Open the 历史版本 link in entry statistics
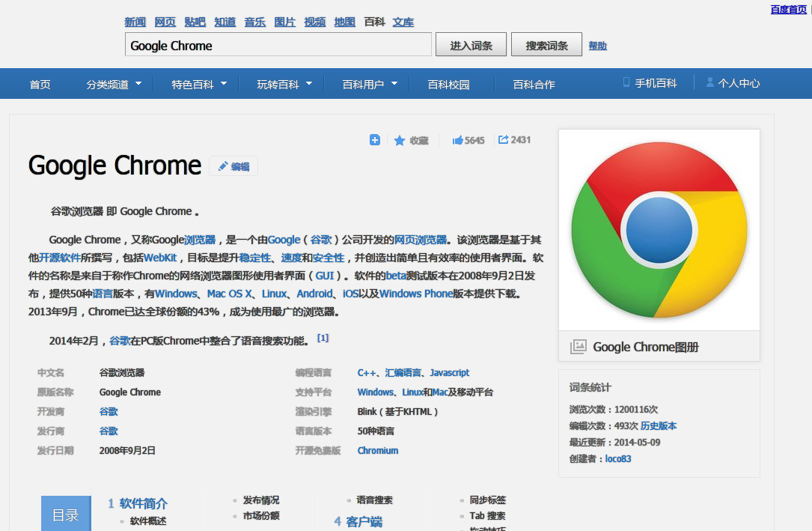 click(x=659, y=425)
